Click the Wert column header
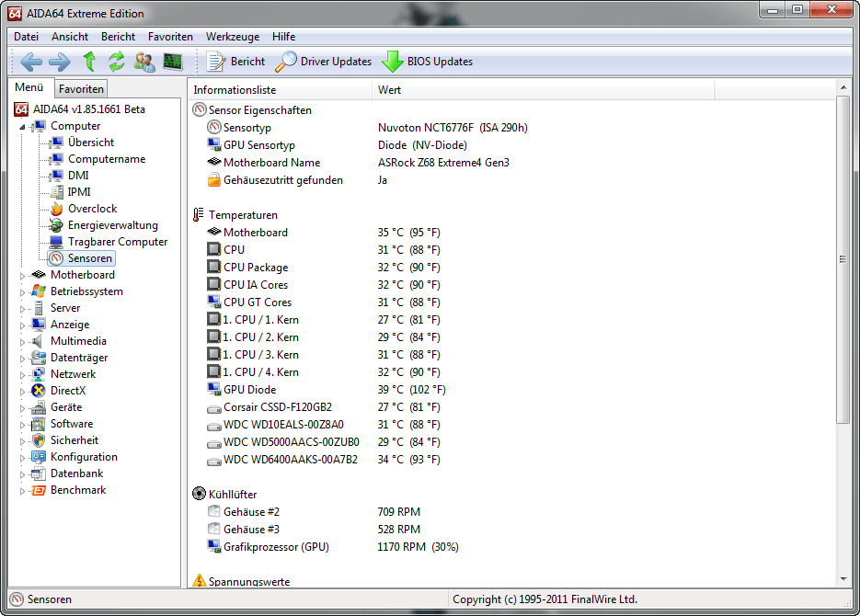860x616 pixels. tap(543, 90)
